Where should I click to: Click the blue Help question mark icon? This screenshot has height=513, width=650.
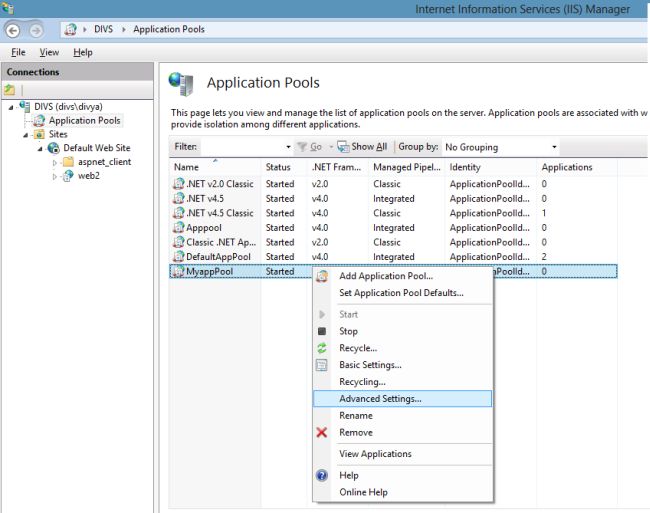(x=322, y=475)
